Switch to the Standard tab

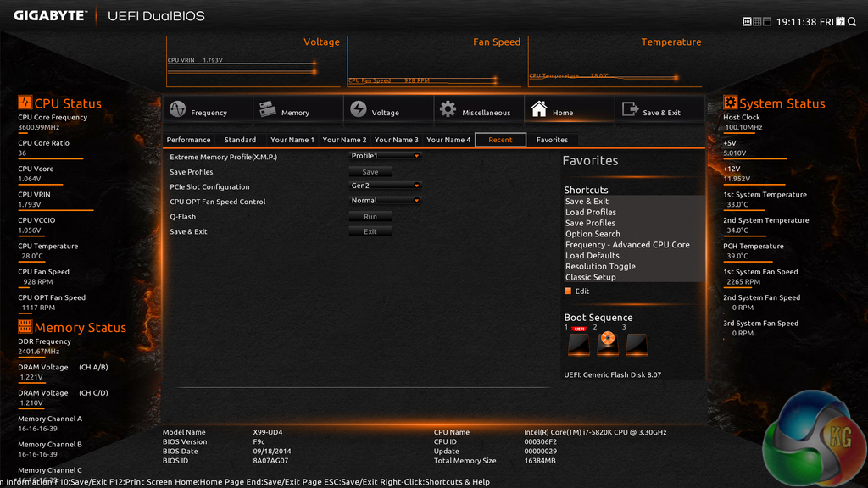point(240,140)
